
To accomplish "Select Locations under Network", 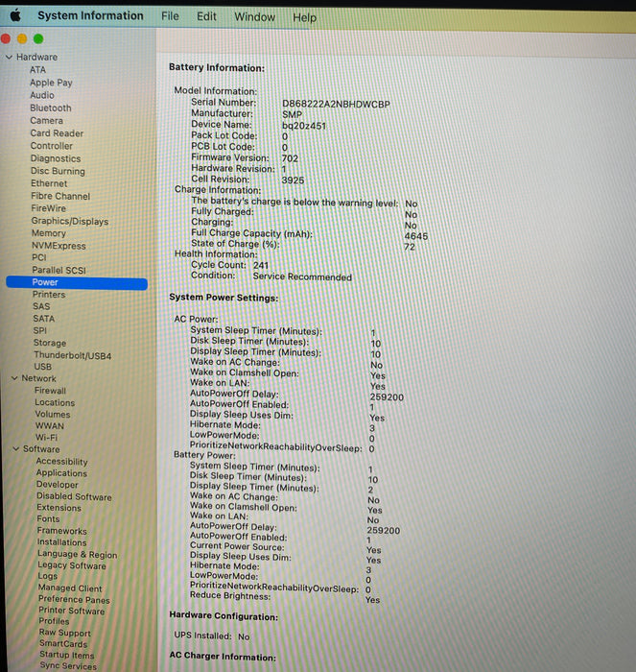I will [x=55, y=402].
